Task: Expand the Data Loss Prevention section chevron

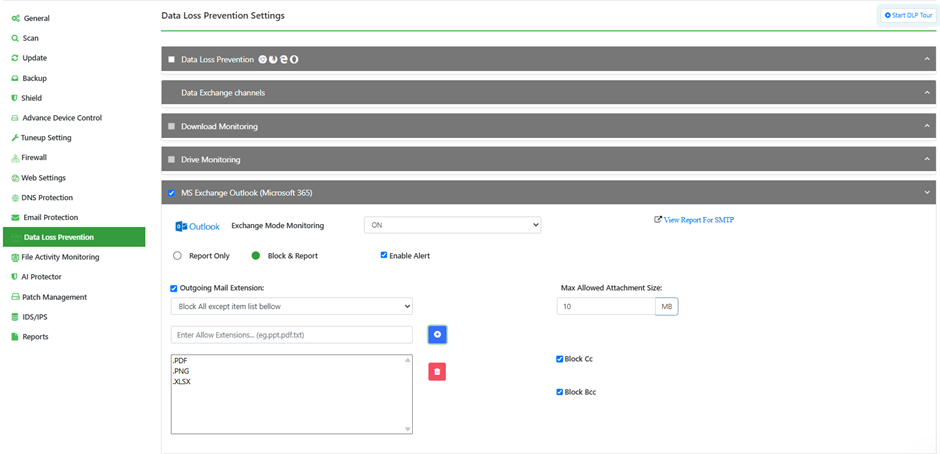Action: [927, 59]
